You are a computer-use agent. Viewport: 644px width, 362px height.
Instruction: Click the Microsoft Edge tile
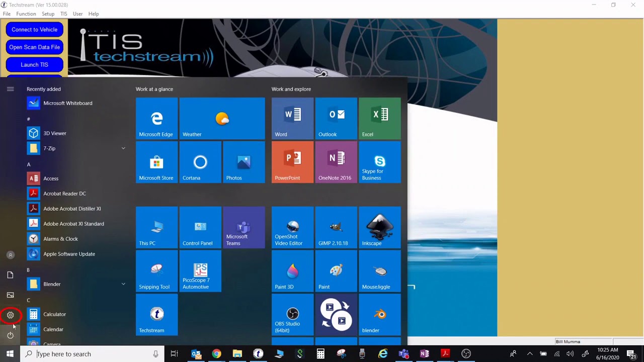click(156, 118)
